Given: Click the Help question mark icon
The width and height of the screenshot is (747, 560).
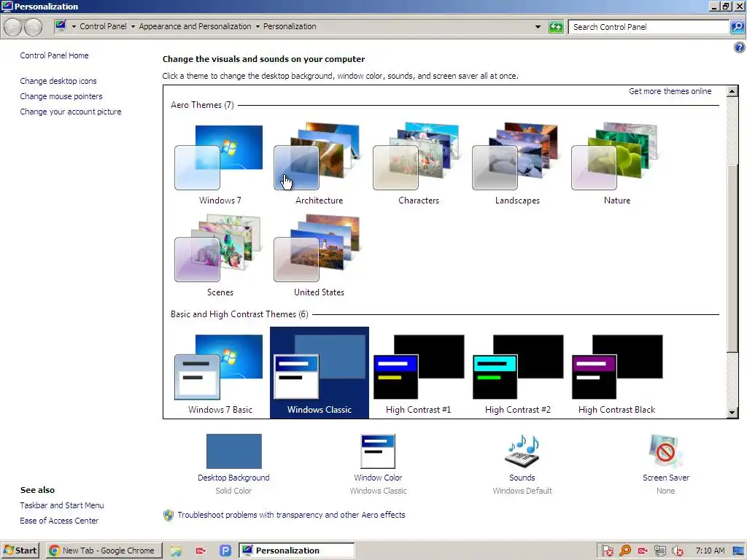Looking at the screenshot, I should pyautogui.click(x=739, y=47).
